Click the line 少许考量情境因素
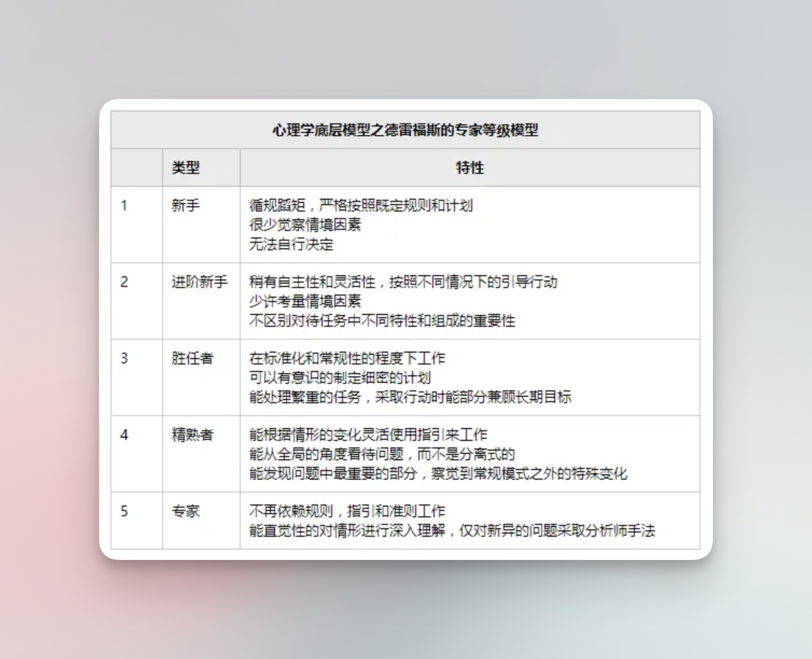This screenshot has width=812, height=659. coord(305,302)
